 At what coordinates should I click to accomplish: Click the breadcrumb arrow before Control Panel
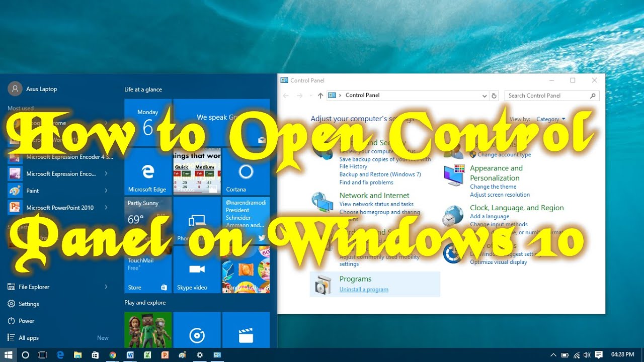[340, 96]
